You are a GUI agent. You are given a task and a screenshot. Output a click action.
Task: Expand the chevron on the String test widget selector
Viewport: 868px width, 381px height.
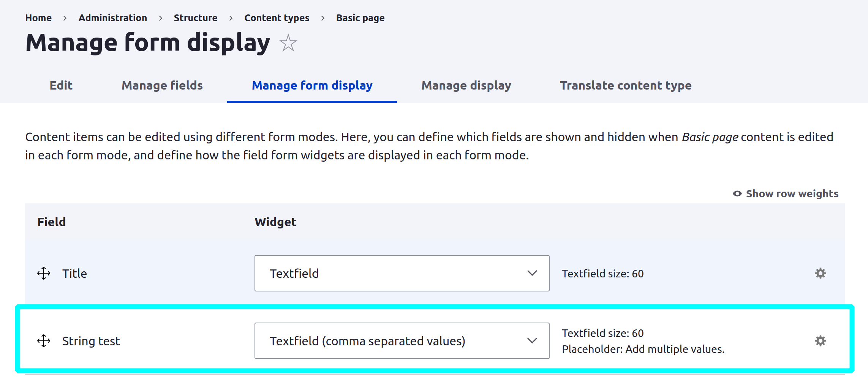point(533,340)
